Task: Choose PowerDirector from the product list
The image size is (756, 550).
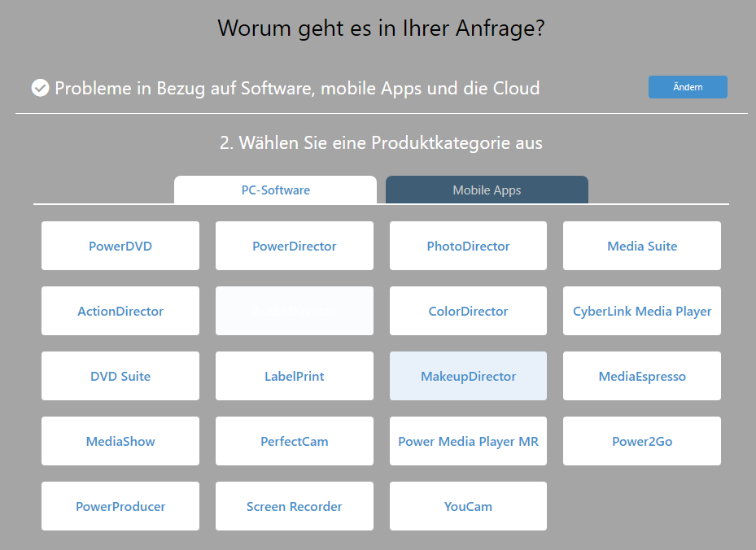Action: tap(295, 246)
